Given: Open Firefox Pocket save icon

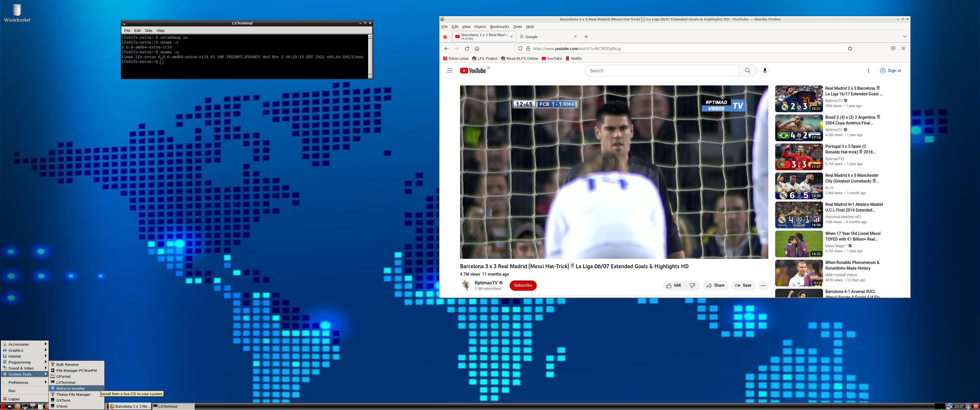Looking at the screenshot, I should pyautogui.click(x=893, y=48).
